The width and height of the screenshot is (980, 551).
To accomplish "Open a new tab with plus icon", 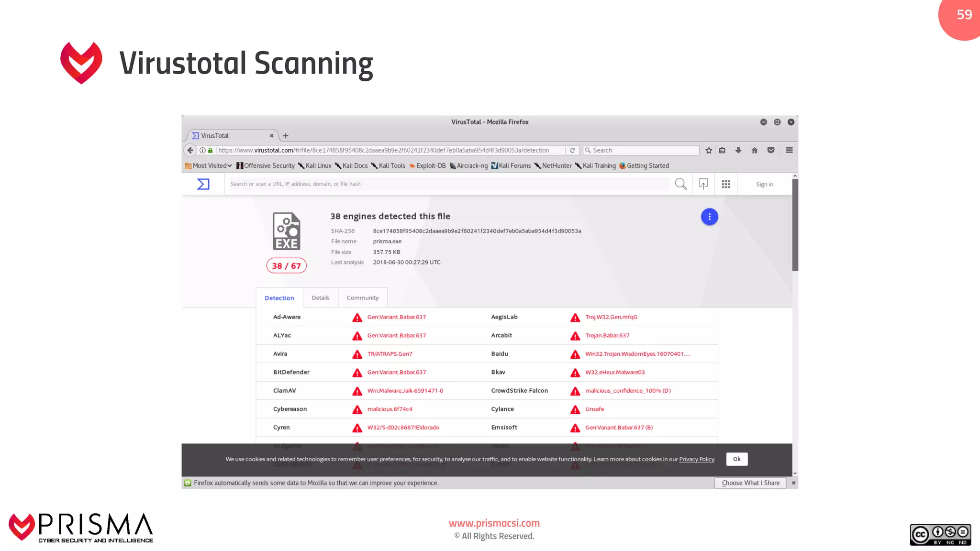I will (286, 136).
